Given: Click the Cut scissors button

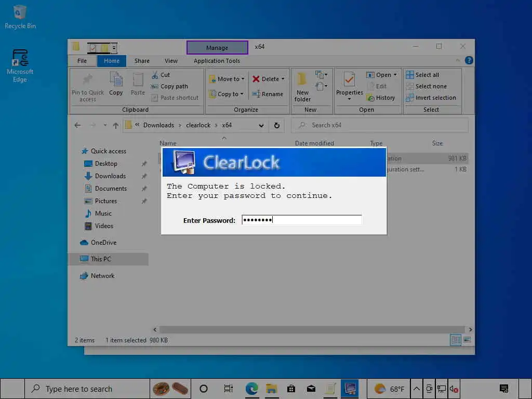Looking at the screenshot, I should (x=161, y=75).
